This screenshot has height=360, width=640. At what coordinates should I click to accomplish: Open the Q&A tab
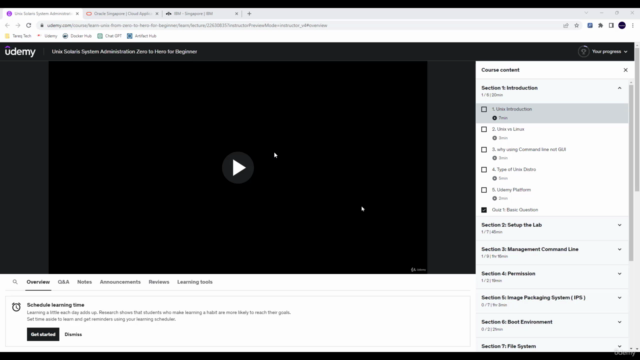pyautogui.click(x=63, y=282)
